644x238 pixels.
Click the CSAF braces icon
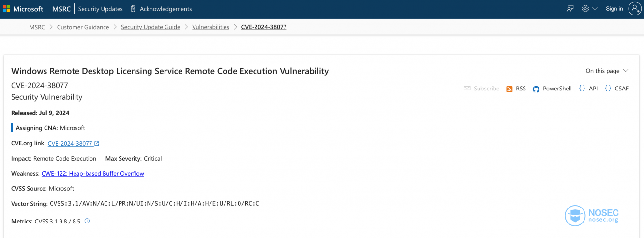click(x=608, y=89)
